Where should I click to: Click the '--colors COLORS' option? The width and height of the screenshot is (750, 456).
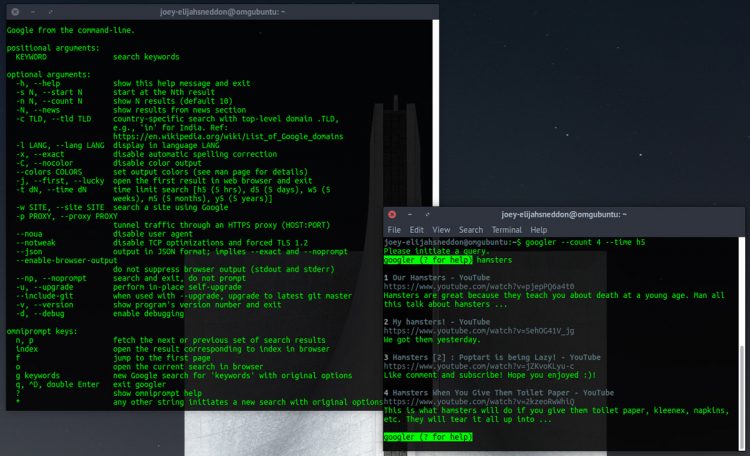pos(49,172)
